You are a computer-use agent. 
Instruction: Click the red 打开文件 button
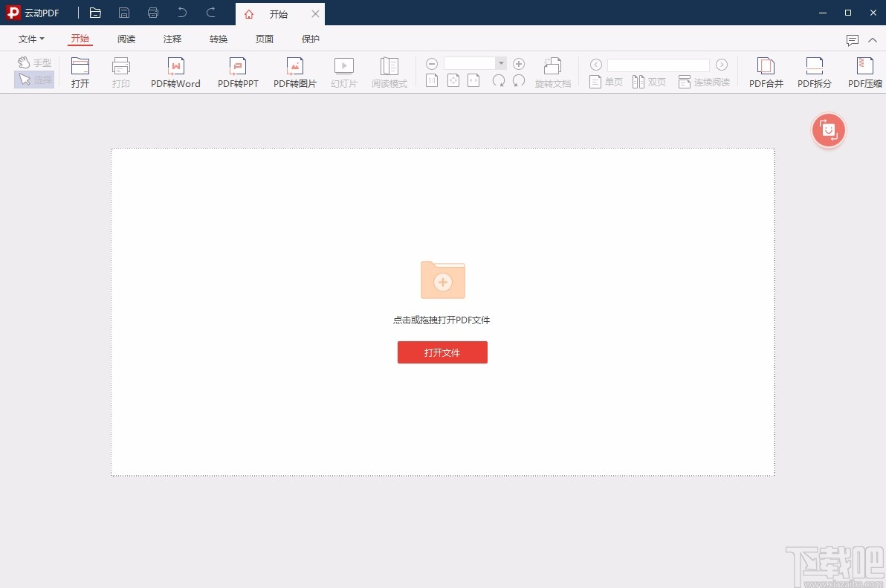[x=442, y=352]
